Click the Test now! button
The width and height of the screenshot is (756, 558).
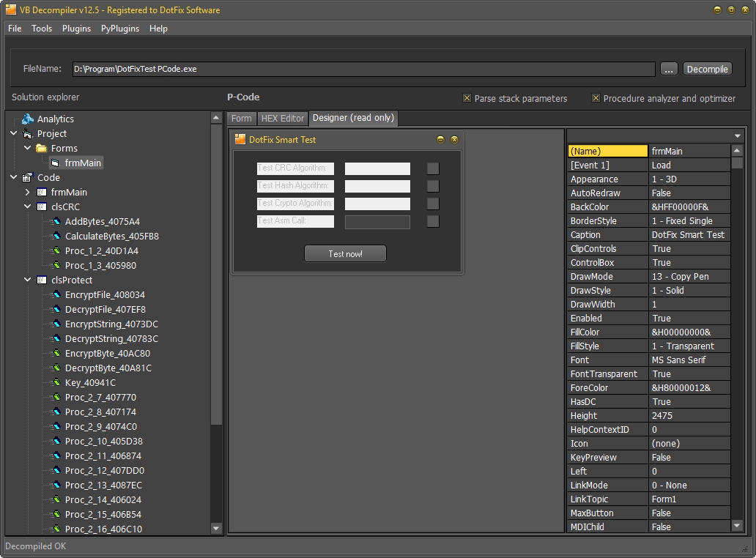coord(345,253)
